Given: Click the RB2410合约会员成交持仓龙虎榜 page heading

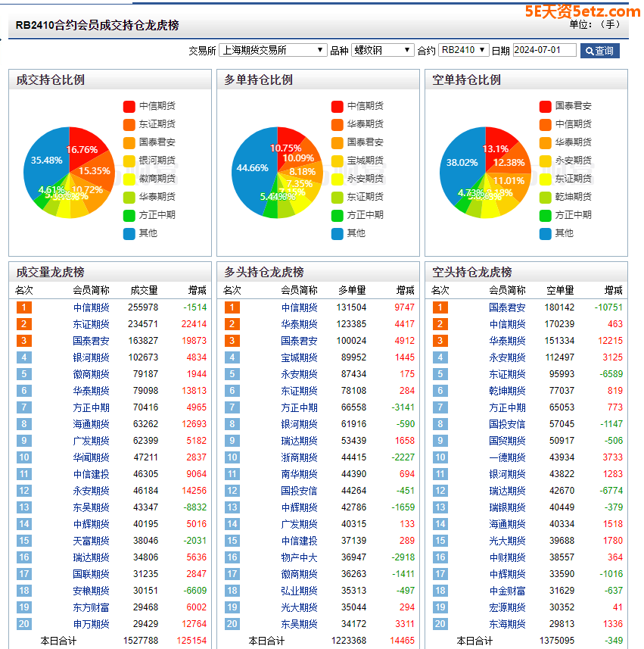Looking at the screenshot, I should pos(97,25).
